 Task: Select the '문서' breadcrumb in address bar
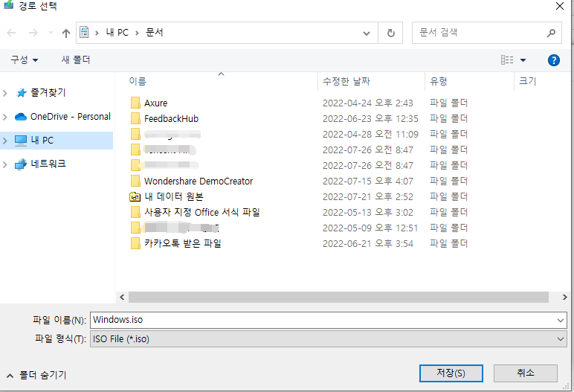155,32
